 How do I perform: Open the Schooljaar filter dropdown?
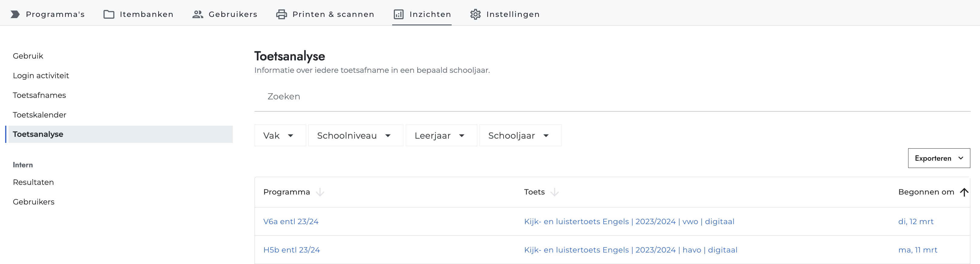tap(520, 135)
